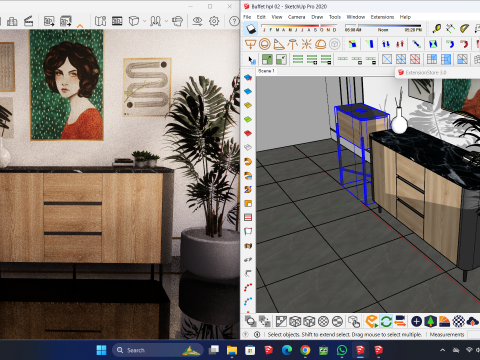Add a V-Ray sphere light
This screenshot has height=360, width=480.
pos(264,44)
